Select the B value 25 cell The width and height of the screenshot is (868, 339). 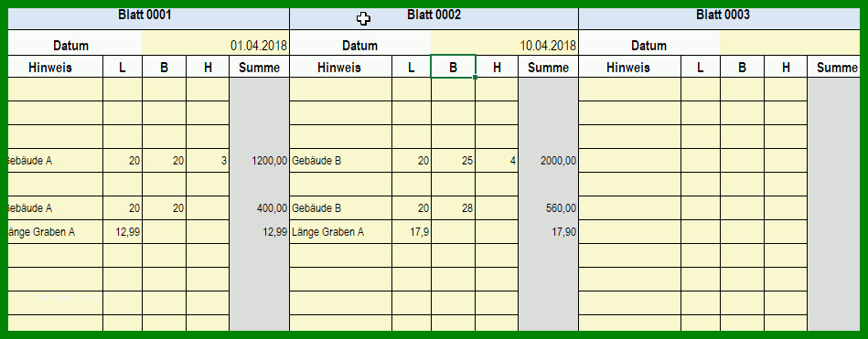click(x=453, y=161)
